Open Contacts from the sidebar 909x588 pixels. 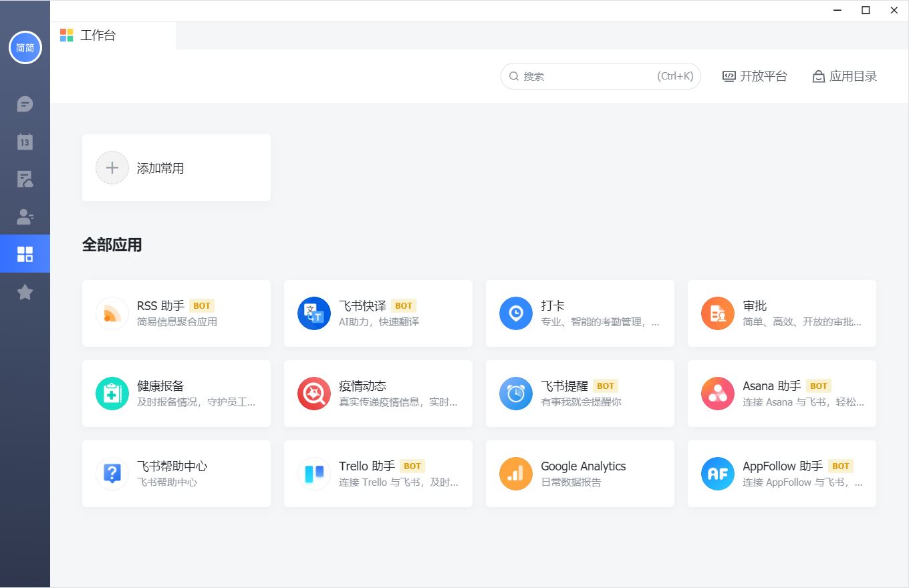25,216
